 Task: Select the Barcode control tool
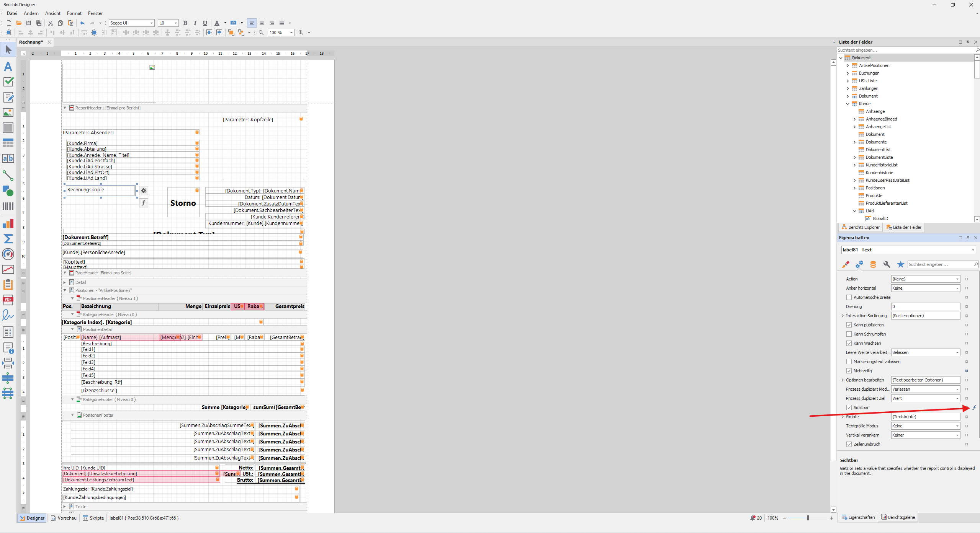tap(8, 207)
